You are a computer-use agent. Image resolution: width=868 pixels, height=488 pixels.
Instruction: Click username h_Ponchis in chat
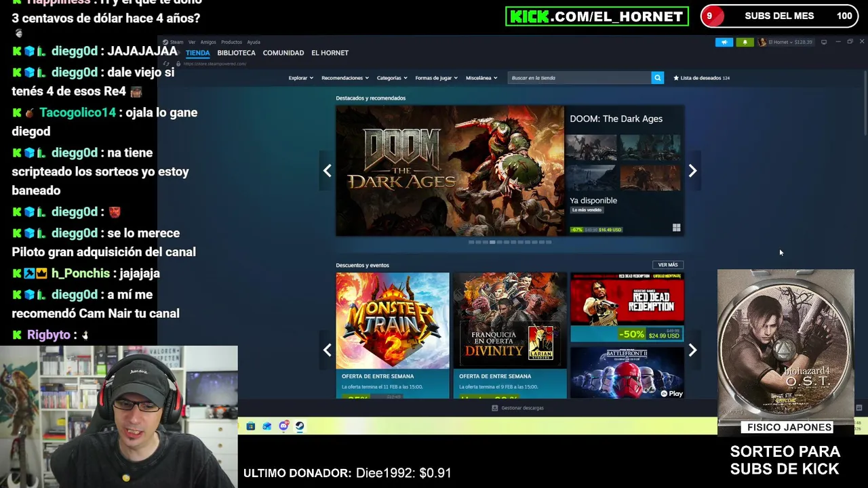click(x=80, y=273)
